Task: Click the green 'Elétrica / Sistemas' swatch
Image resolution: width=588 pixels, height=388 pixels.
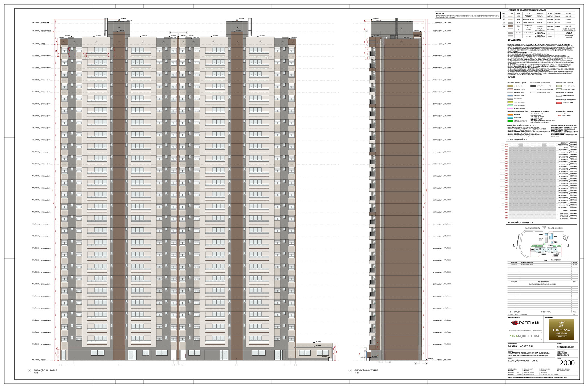Action: (x=510, y=121)
